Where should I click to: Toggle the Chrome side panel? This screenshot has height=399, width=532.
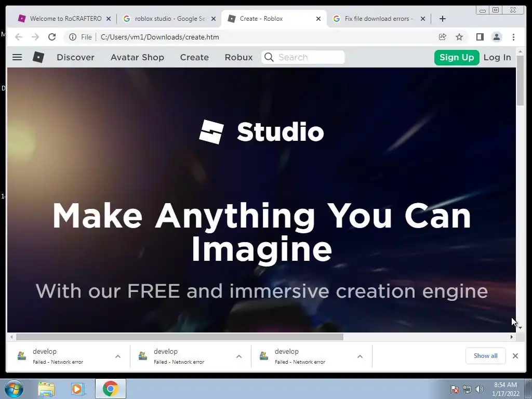coord(480,37)
